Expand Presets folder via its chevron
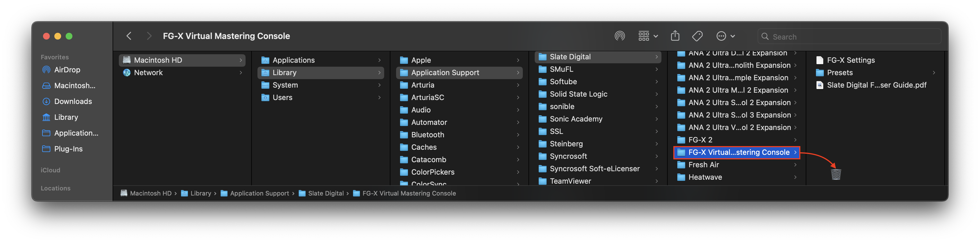Screen dimensions: 980x243 [x=934, y=73]
